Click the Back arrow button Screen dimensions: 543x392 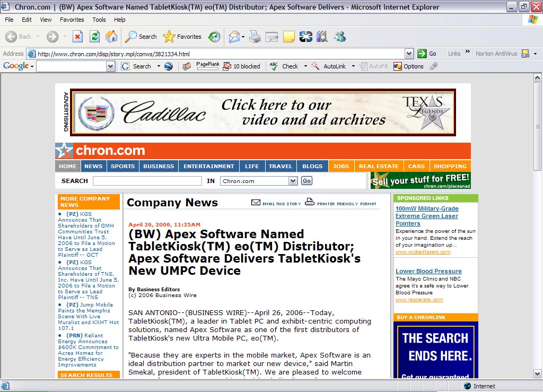pos(19,37)
